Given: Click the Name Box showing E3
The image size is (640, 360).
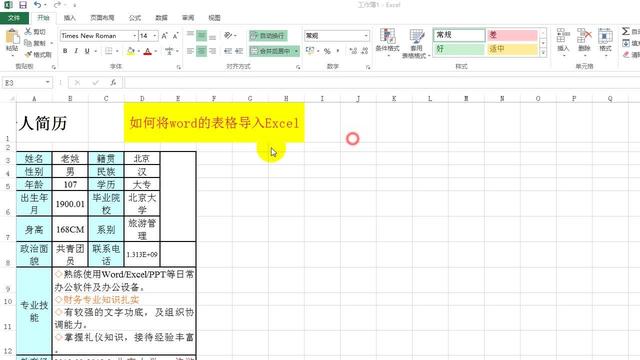Looking at the screenshot, I should [x=23, y=83].
